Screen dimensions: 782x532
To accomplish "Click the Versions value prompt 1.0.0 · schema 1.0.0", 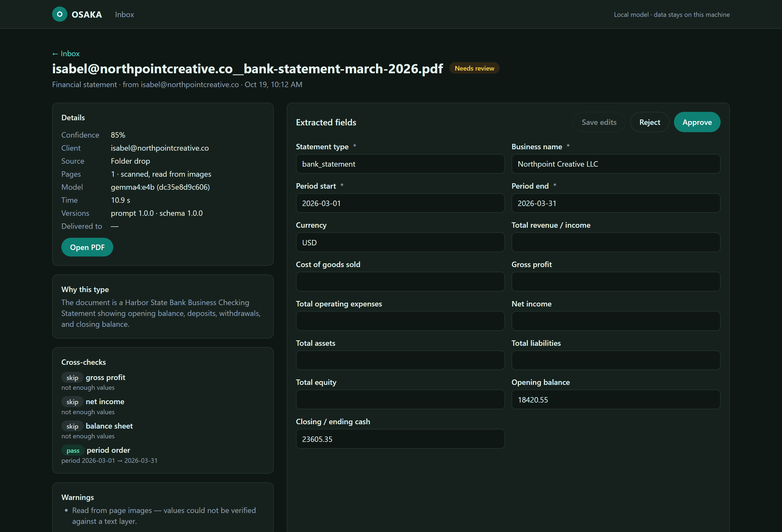I will 156,213.
